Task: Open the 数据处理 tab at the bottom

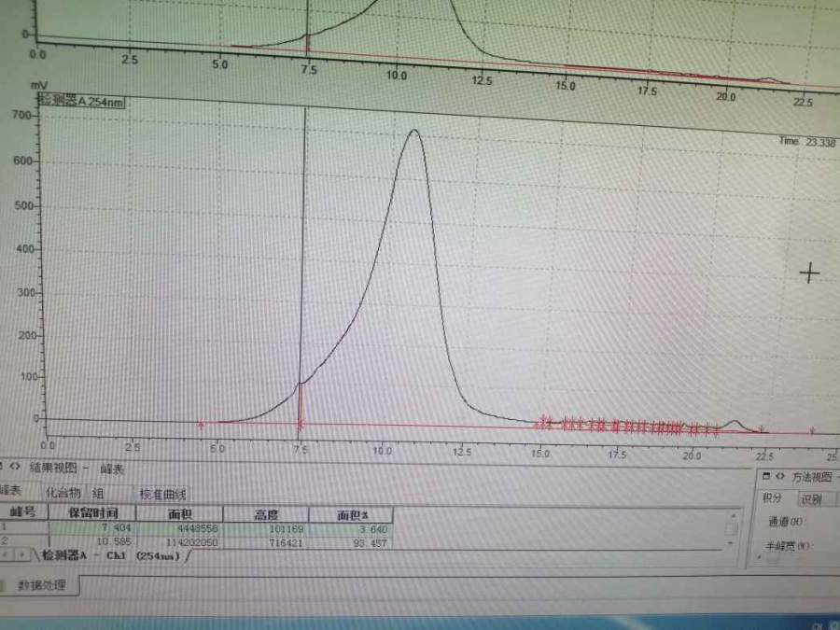Action: click(x=42, y=584)
